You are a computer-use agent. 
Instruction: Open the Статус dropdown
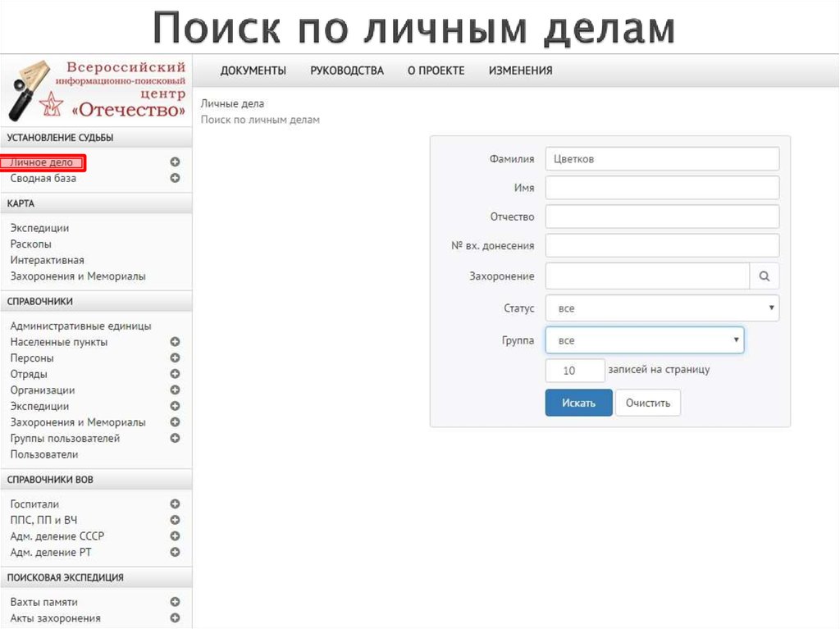[662, 308]
